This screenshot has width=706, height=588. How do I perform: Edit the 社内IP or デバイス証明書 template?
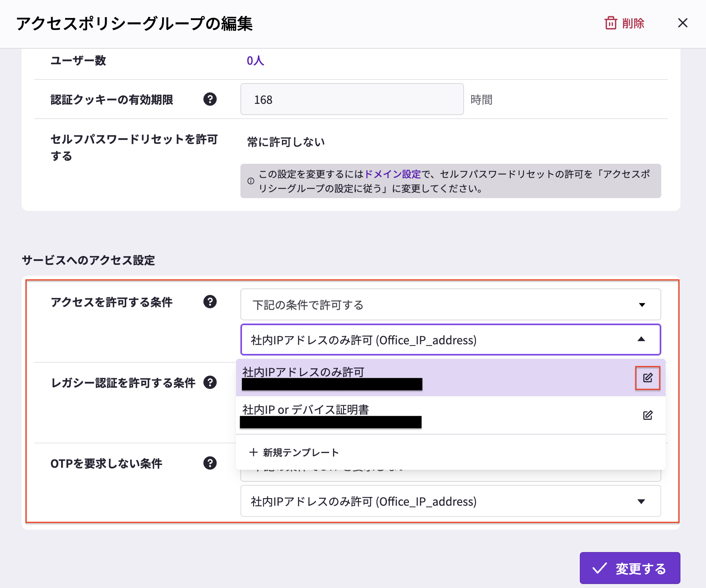647,415
